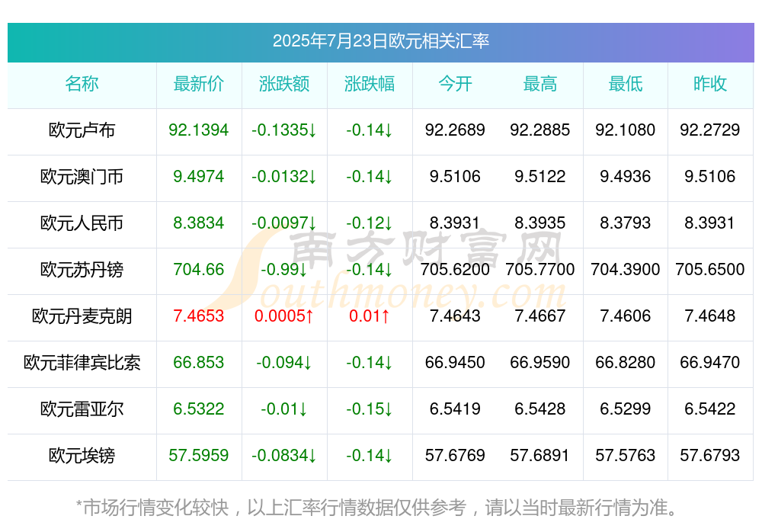762x532 pixels.
Task: Click change percent -0.15↓
Action: [370, 409]
